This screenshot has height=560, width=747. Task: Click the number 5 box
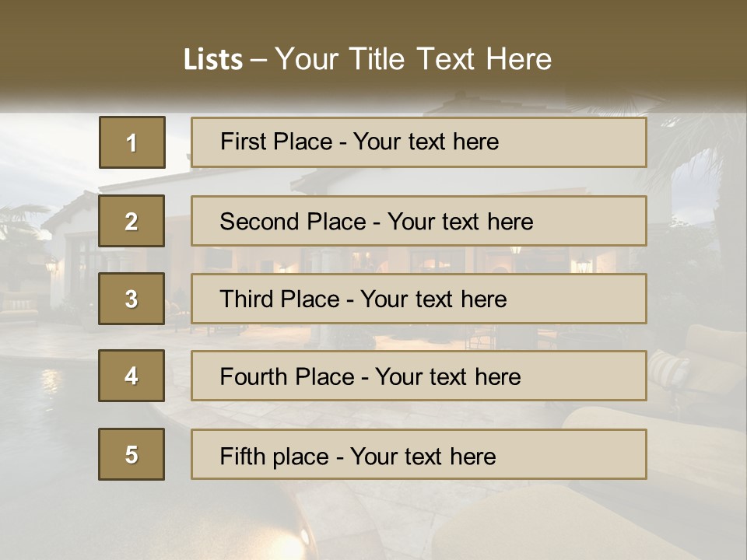click(132, 454)
